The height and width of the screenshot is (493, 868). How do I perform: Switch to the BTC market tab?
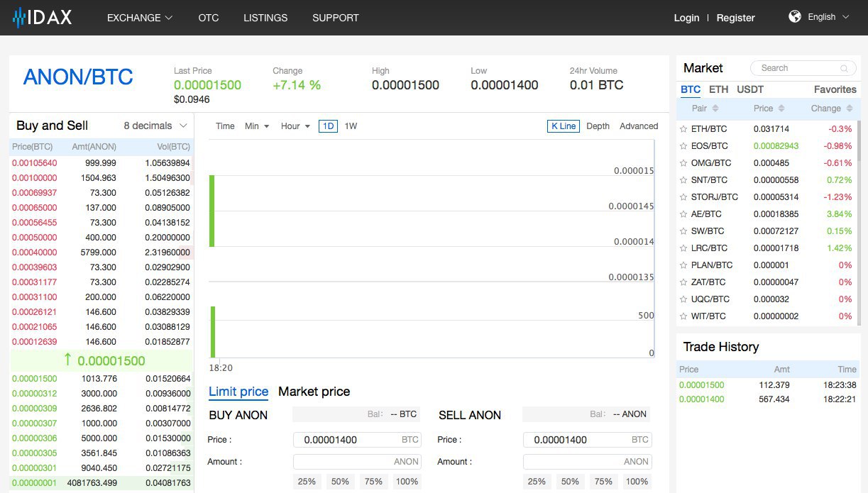[691, 89]
